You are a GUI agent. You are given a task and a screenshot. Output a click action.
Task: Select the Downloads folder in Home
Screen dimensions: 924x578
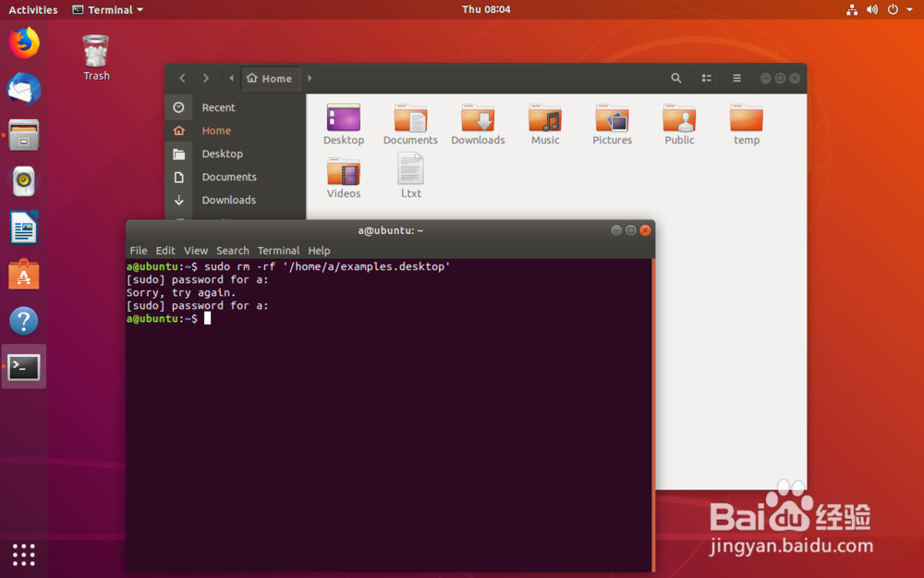[x=478, y=124]
